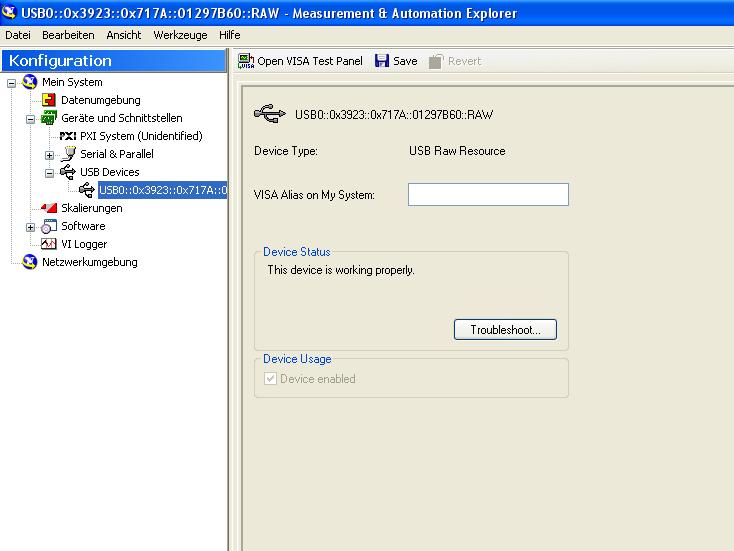
Task: Select VI Logger tree label
Action: click(84, 244)
